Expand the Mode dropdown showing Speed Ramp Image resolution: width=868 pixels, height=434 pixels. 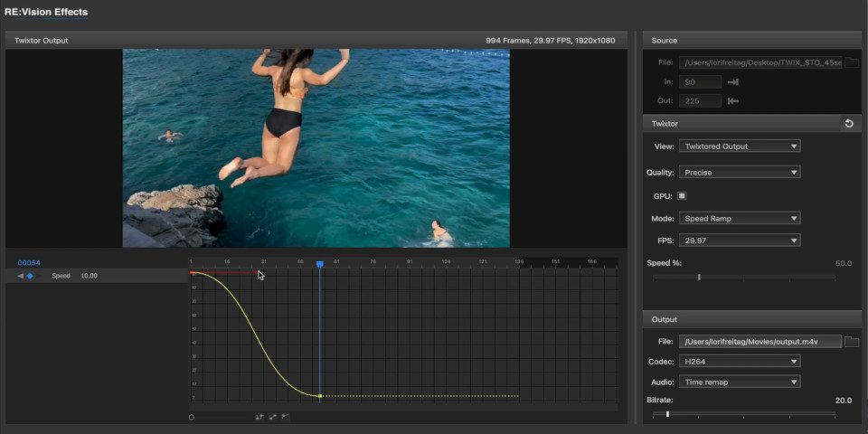click(x=740, y=218)
